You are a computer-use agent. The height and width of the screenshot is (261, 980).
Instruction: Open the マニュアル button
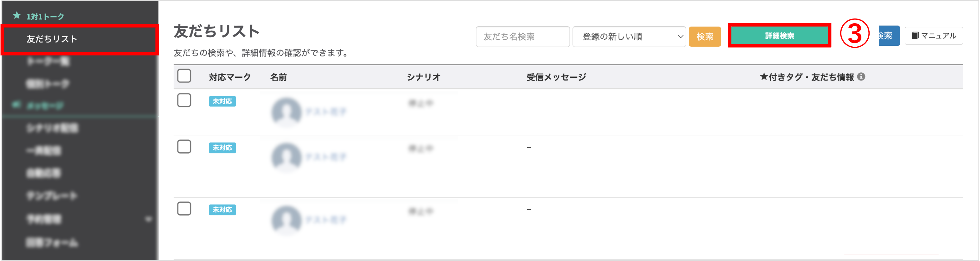point(934,36)
